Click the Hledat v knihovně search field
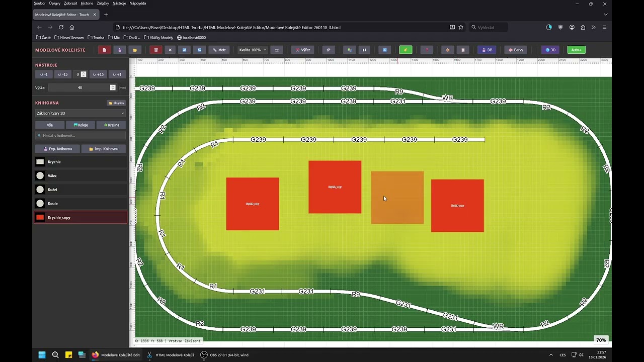Viewport: 644px width, 362px height. tap(80, 136)
